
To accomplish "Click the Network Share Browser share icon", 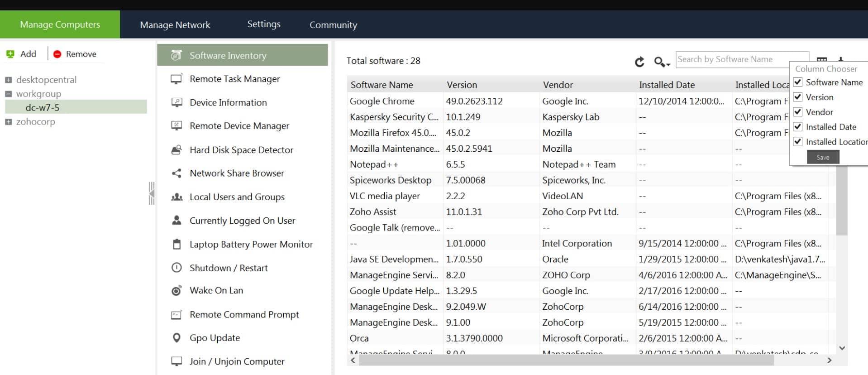I will [176, 173].
